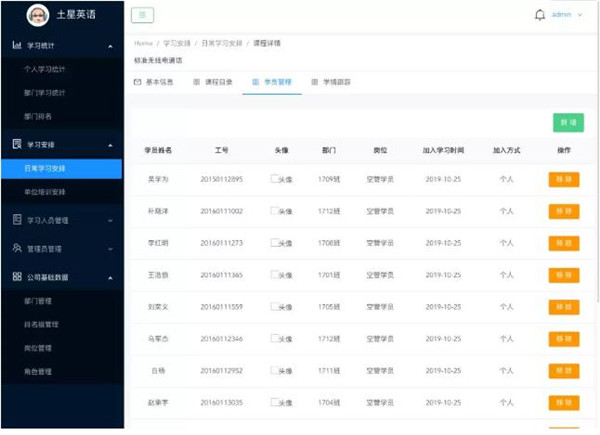Expand the 管理员管理 menu arrow
The width and height of the screenshot is (600, 435).
click(109, 249)
